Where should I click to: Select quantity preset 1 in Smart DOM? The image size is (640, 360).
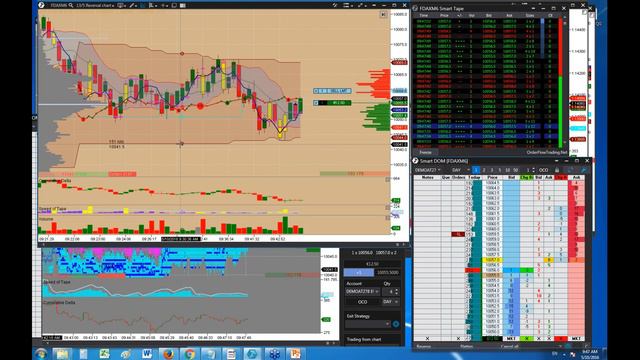pos(476,170)
